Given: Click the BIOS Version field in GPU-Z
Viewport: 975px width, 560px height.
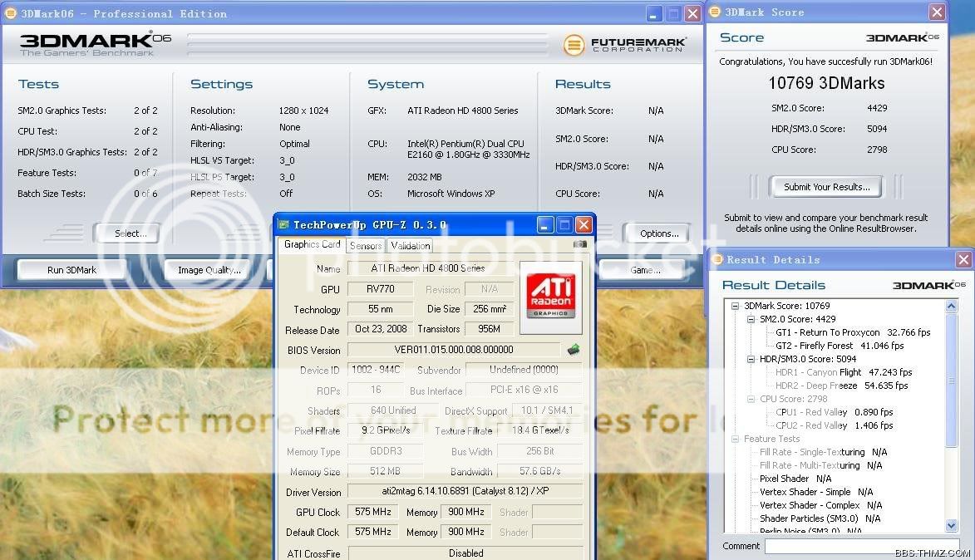Looking at the screenshot, I should pyautogui.click(x=454, y=350).
